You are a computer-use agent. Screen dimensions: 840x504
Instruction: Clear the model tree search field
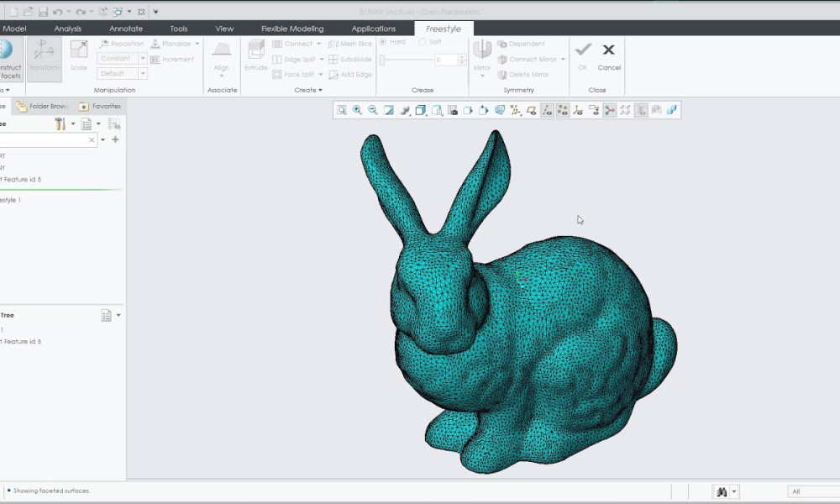click(x=92, y=139)
